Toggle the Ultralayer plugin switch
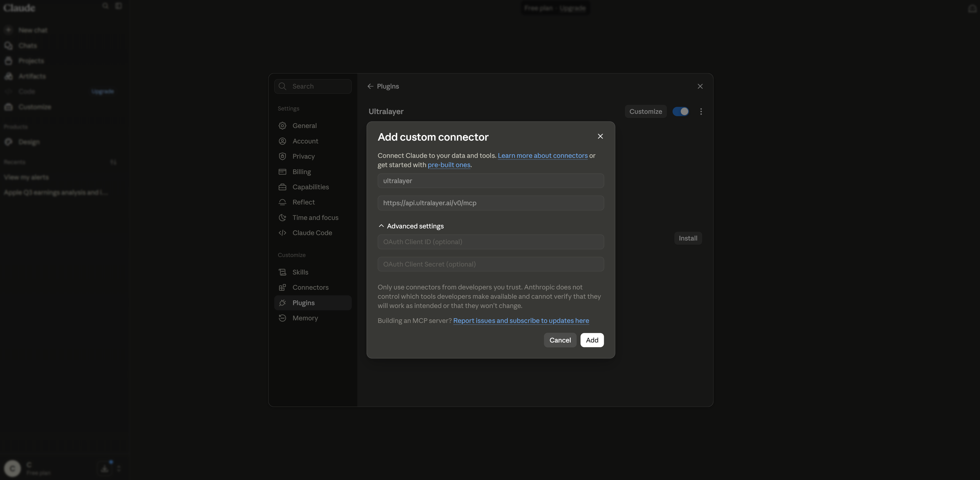 [x=681, y=112]
